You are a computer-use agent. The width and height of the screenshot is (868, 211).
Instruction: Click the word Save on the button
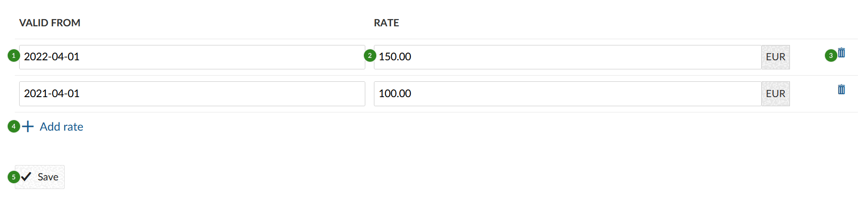tap(48, 177)
